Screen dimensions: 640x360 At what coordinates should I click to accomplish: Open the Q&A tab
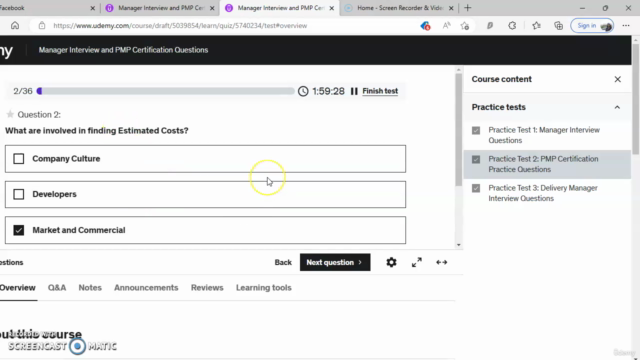57,288
